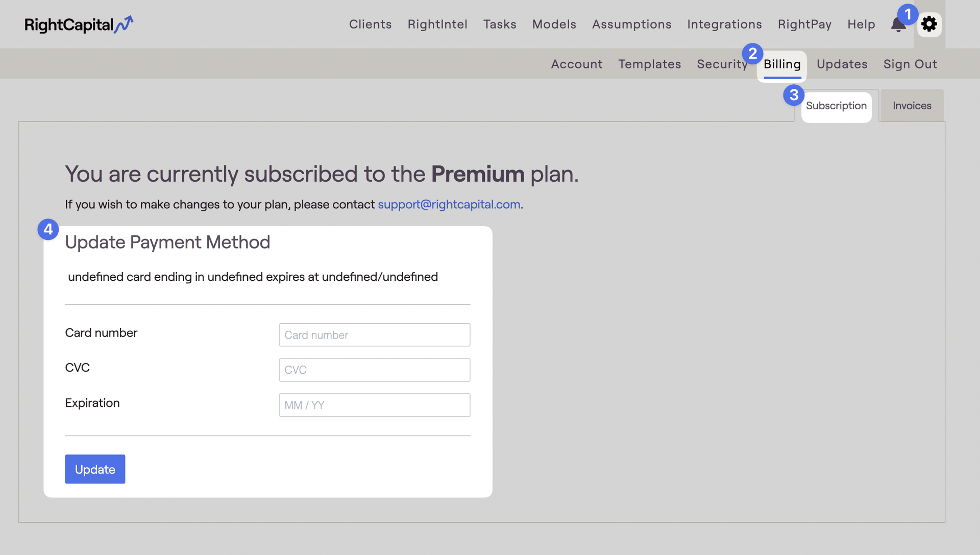Open the Models menu
Screen dimensions: 980x555
tap(554, 24)
